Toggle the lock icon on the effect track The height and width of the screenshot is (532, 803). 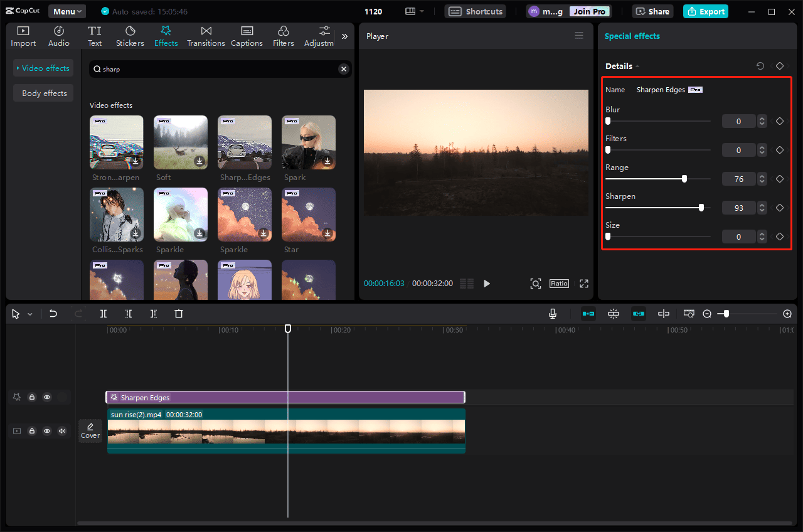tap(31, 397)
